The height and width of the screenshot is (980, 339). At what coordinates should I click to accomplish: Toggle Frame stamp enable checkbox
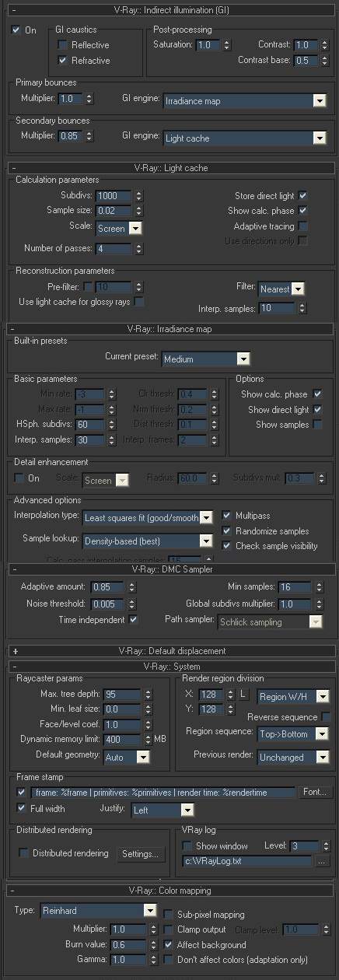21,792
